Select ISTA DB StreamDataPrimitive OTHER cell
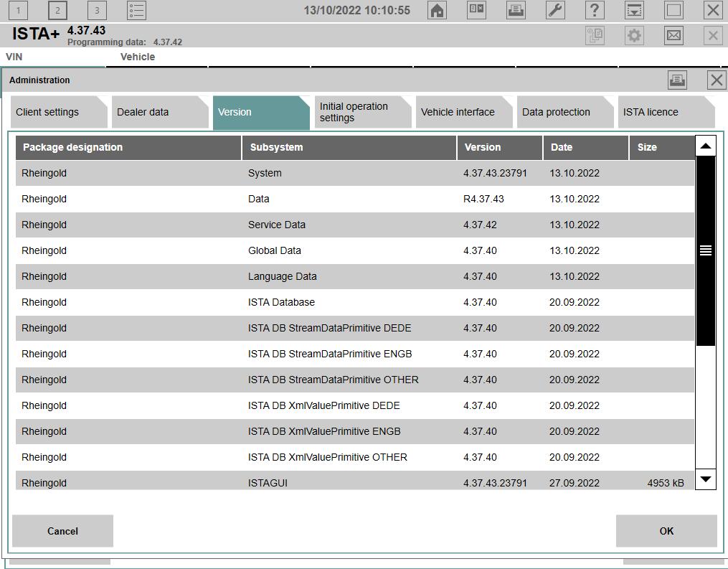This screenshot has height=569, width=728. 334,380
